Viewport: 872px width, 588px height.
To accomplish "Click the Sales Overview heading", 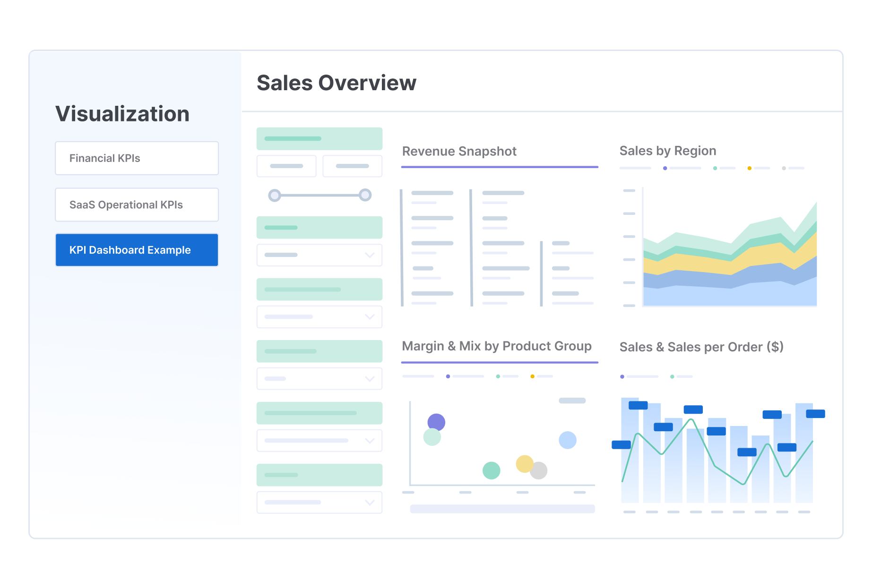I will point(337,83).
